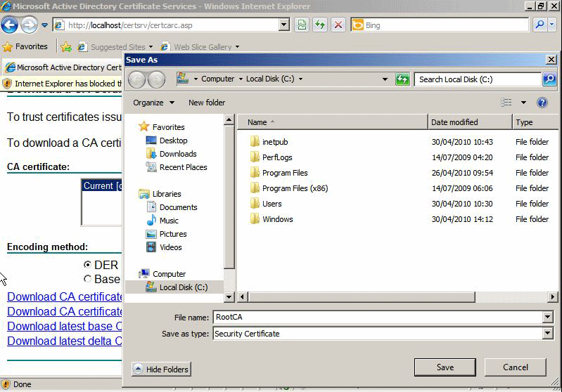
Task: Expand the Suggested Sites dropdown
Action: 151,47
